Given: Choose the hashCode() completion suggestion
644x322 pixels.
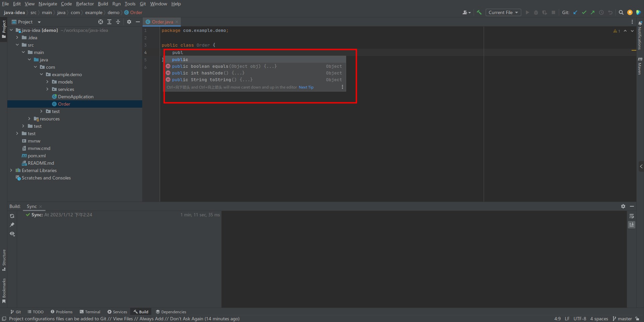Looking at the screenshot, I should coord(255,73).
